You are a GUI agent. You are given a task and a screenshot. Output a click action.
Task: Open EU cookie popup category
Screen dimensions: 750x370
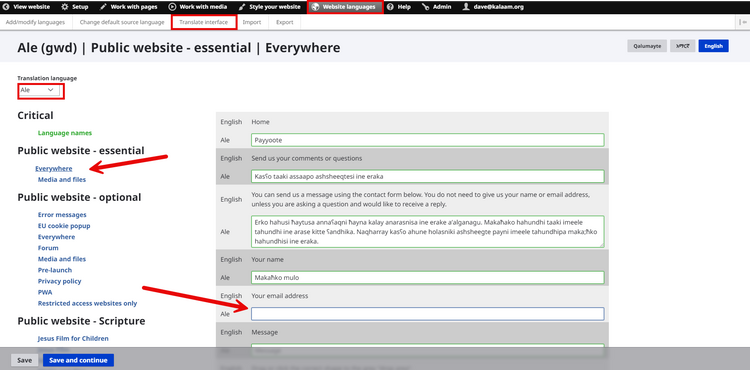tap(64, 226)
